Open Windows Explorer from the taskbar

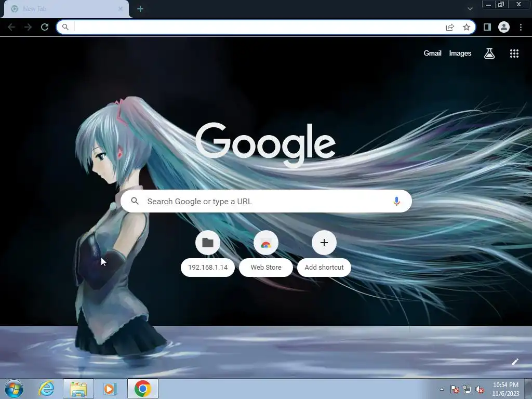pos(78,389)
